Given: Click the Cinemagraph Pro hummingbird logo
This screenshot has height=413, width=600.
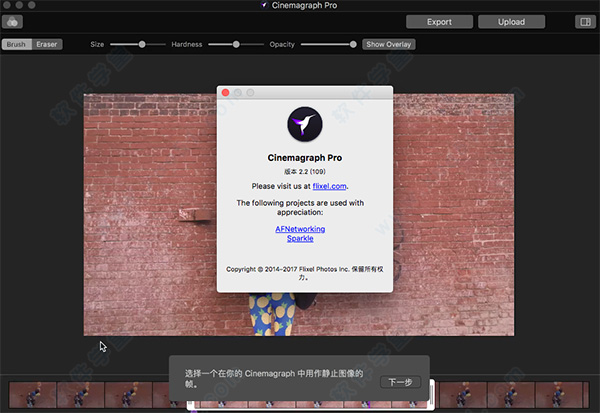Looking at the screenshot, I should pos(305,124).
